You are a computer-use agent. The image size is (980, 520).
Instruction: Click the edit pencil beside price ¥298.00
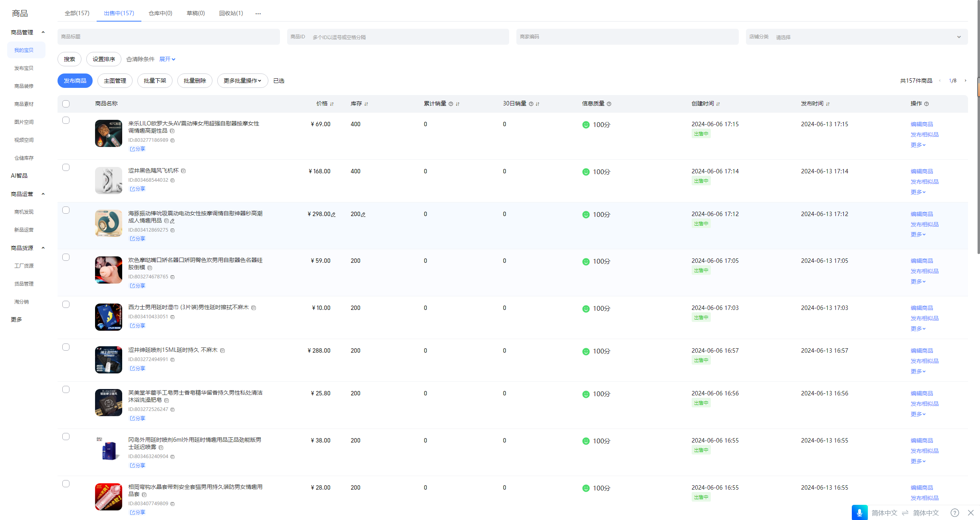333,214
